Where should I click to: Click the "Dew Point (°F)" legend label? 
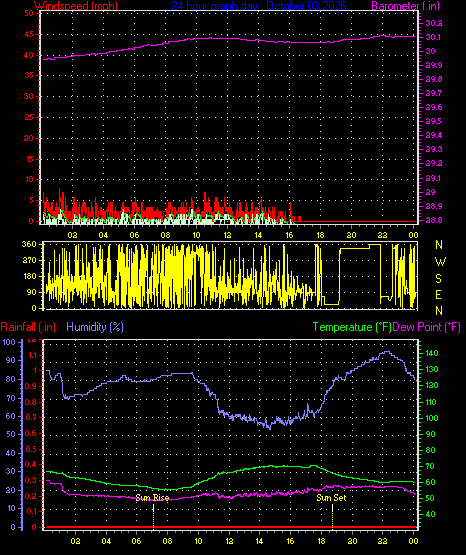click(426, 327)
